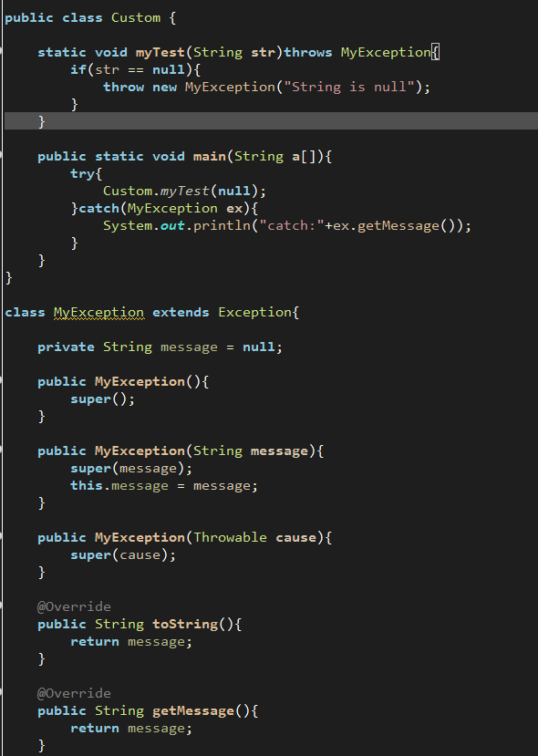Click 'throws' keyword in myTest signature

(307, 53)
